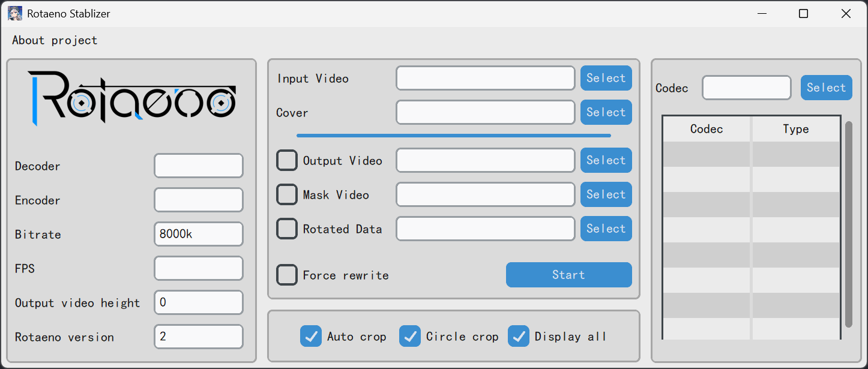This screenshot has height=369, width=868.
Task: Turn off Display all checkbox
Action: (519, 337)
